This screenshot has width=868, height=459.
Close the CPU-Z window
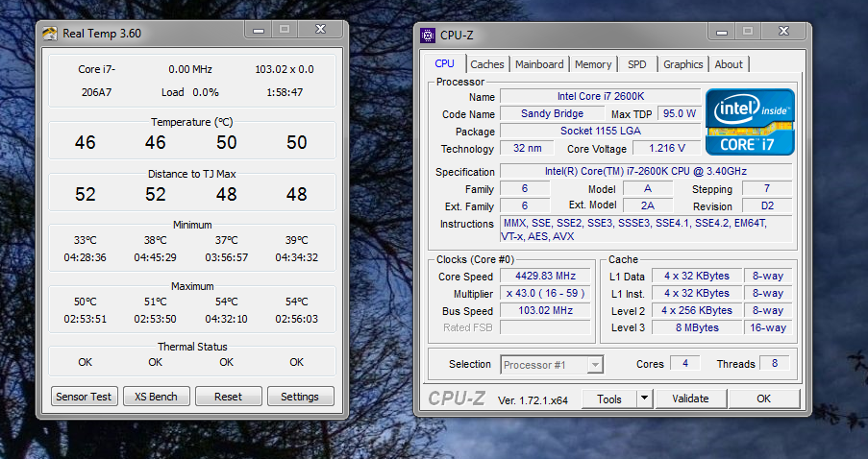click(x=783, y=31)
